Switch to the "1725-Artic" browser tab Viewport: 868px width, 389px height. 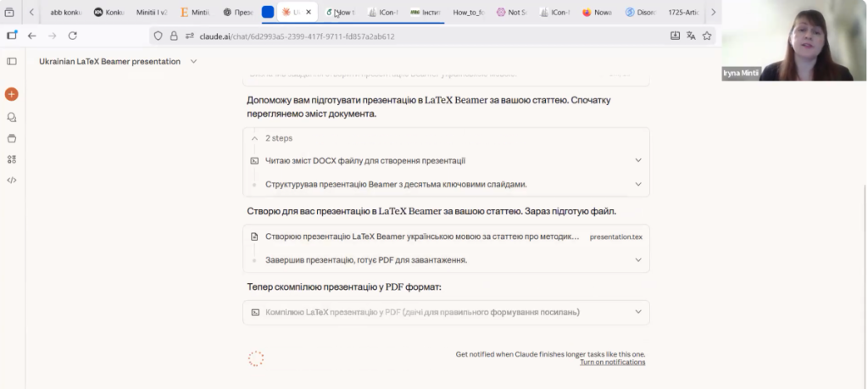click(682, 13)
